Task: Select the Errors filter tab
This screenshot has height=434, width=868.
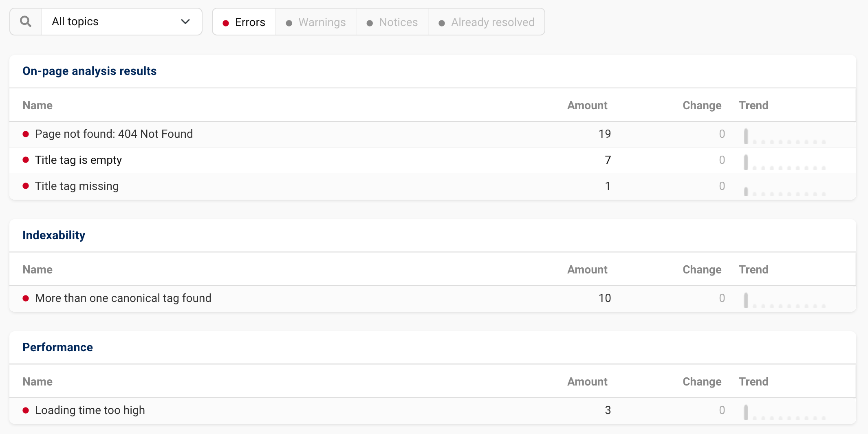Action: coord(244,22)
